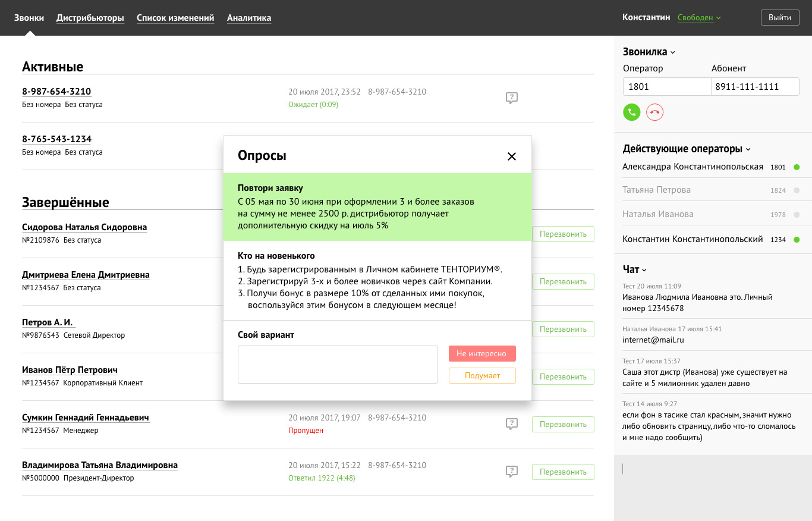Hang up using the red phone icon
Viewport: 812px width, 521px height.
[654, 112]
